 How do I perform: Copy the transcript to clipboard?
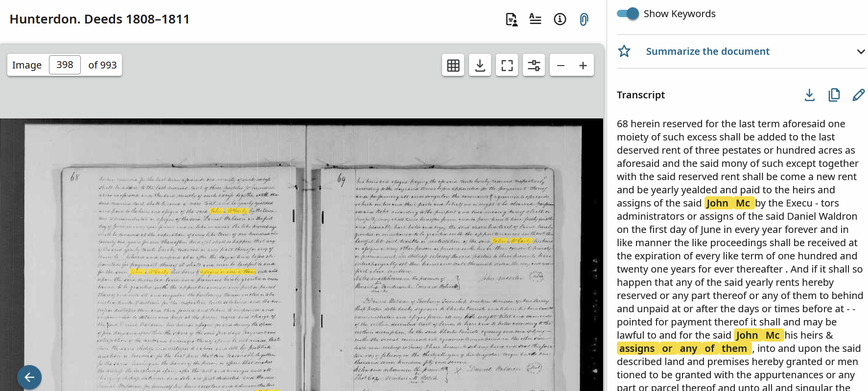(834, 95)
